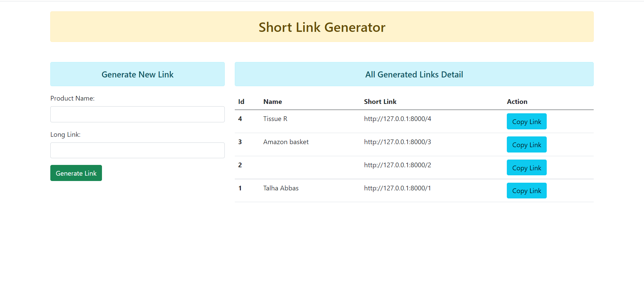Select the short link ending in /4
Image resolution: width=644 pixels, height=300 pixels.
tap(397, 119)
